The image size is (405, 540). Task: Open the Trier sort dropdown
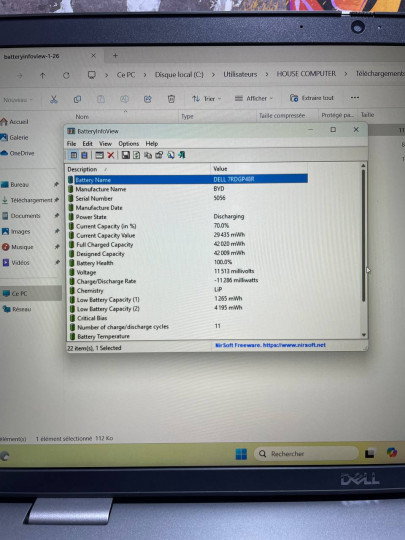pos(206,99)
